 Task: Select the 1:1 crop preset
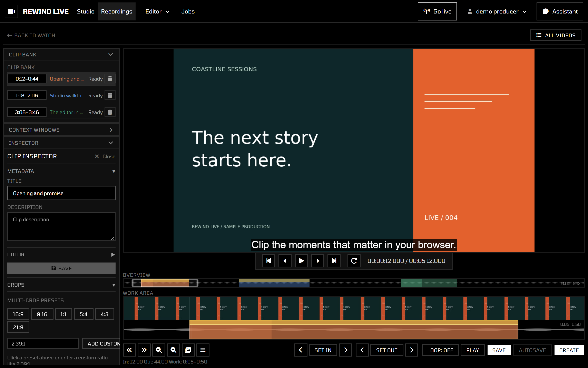tap(63, 314)
